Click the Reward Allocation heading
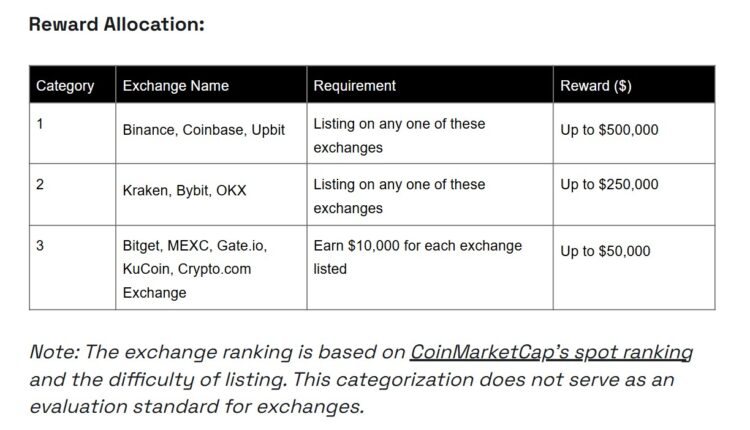Screen dimensions: 750x430 tap(116, 24)
